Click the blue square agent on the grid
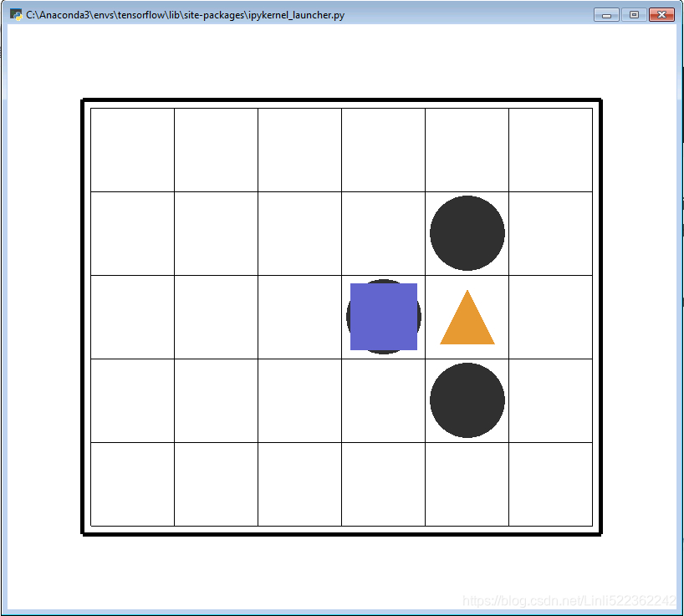Viewport: 684px width, 616px height. 384,317
